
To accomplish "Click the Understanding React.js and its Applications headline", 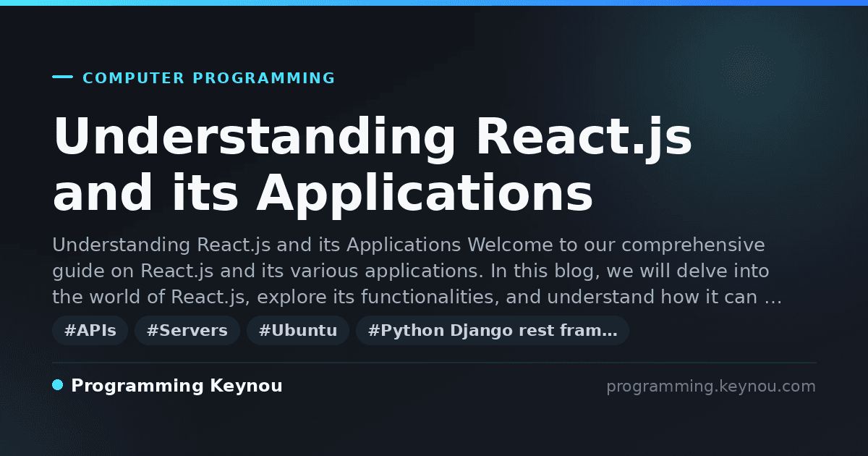I will [373, 165].
